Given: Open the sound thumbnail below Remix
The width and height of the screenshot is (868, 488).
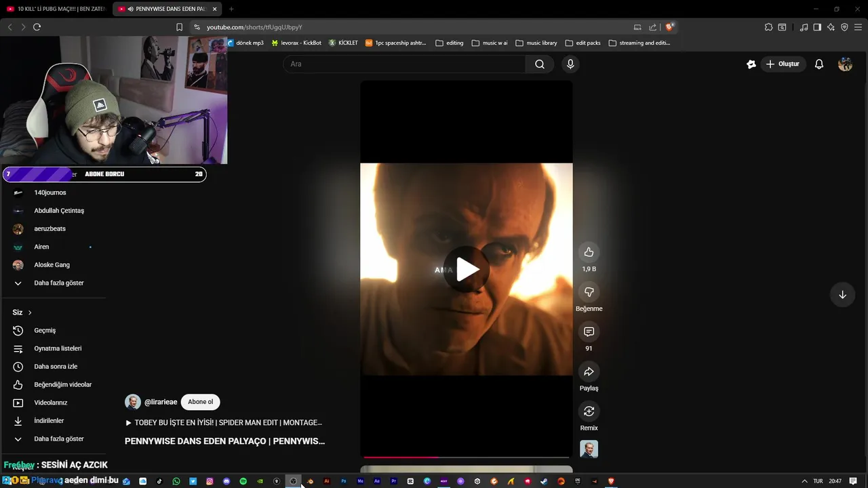Looking at the screenshot, I should (x=589, y=449).
